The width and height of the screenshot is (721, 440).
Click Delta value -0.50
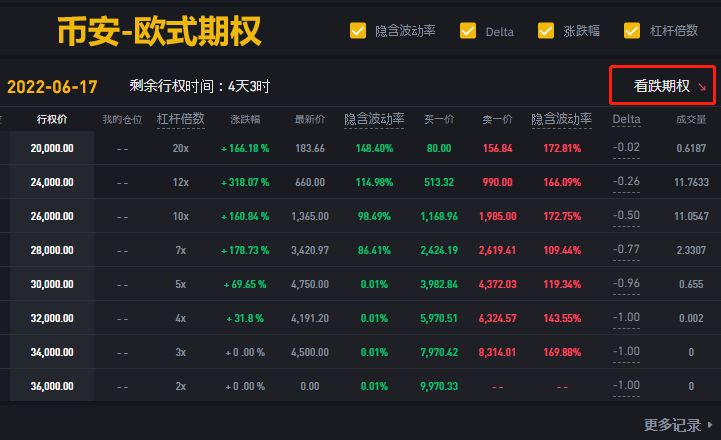click(626, 215)
